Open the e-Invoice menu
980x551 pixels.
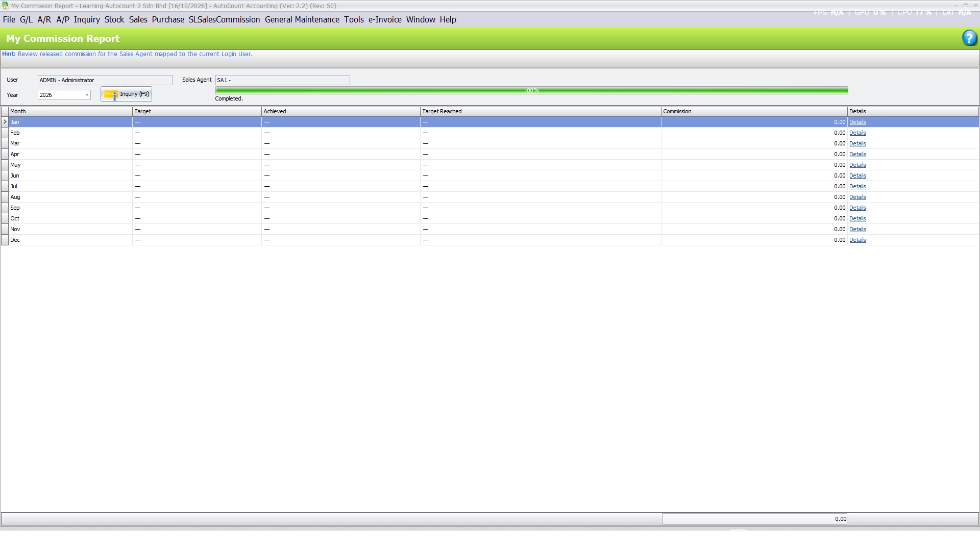pos(385,19)
